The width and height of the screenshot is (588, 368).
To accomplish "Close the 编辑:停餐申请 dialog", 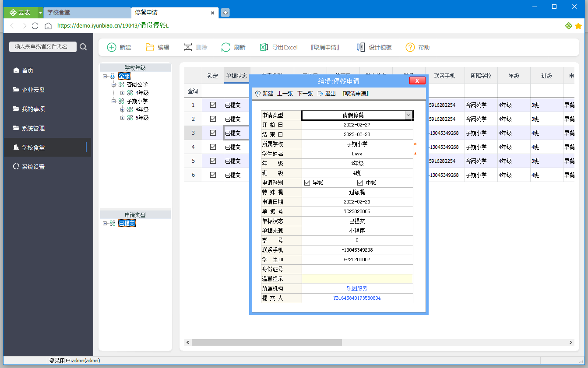I will (x=417, y=81).
